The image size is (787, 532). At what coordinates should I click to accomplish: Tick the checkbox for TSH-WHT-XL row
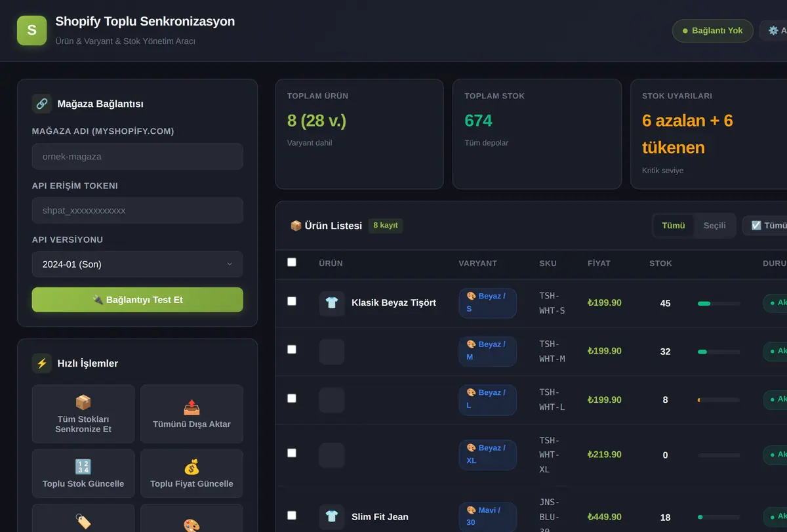292,453
